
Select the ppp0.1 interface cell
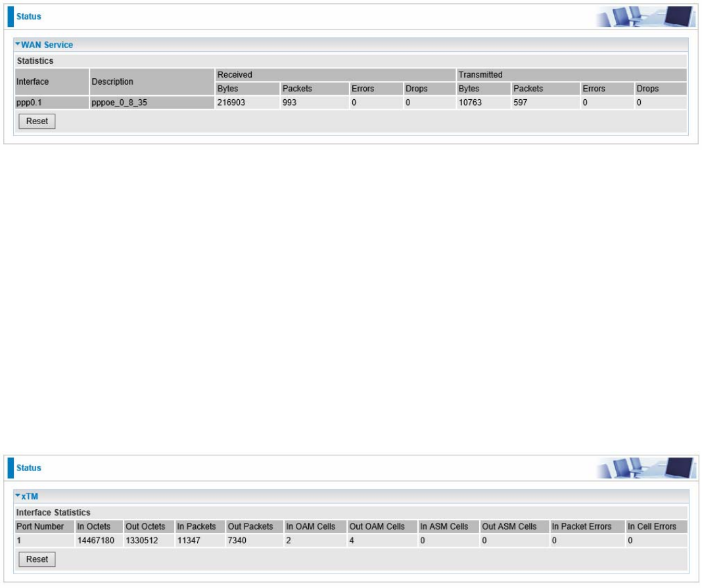tap(52, 102)
